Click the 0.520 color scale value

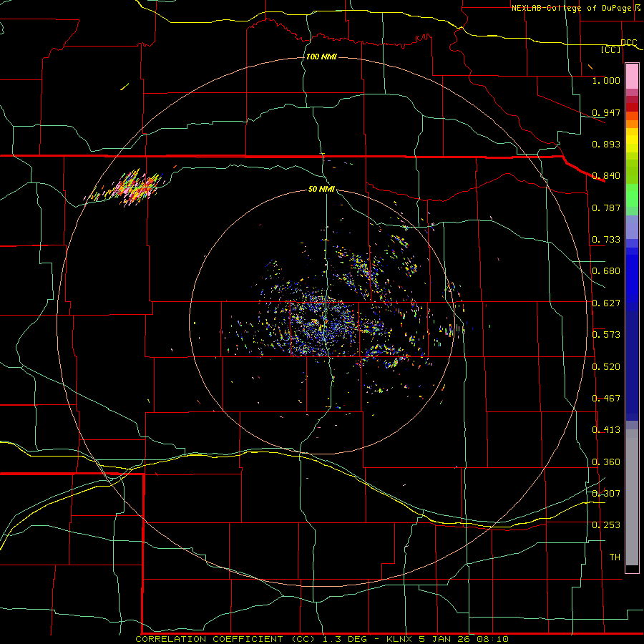point(606,367)
